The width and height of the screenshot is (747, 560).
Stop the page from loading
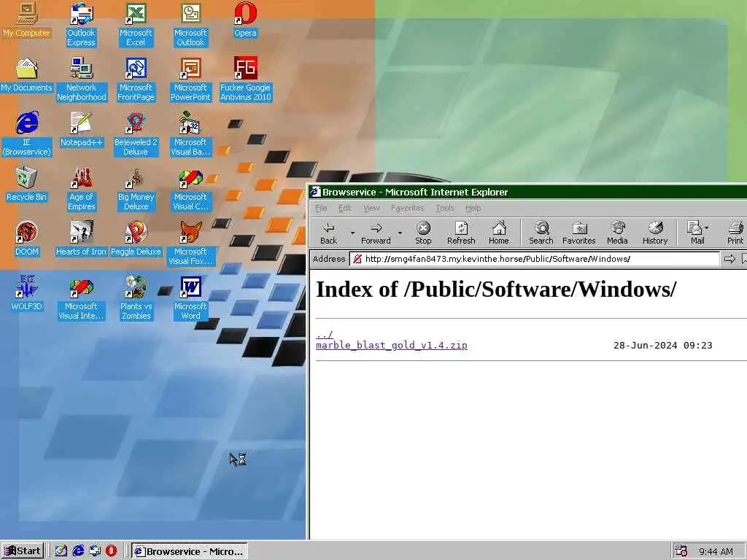coord(423,233)
